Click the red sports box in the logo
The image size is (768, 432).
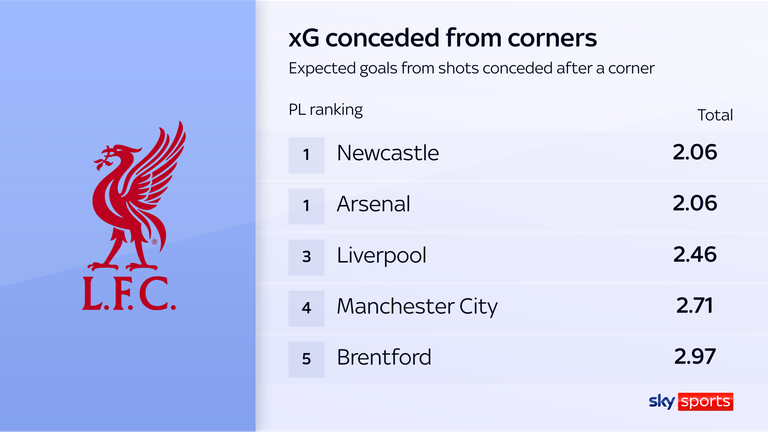point(707,402)
